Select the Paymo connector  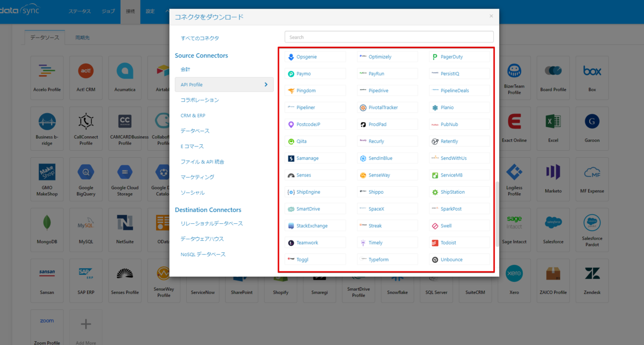click(315, 74)
